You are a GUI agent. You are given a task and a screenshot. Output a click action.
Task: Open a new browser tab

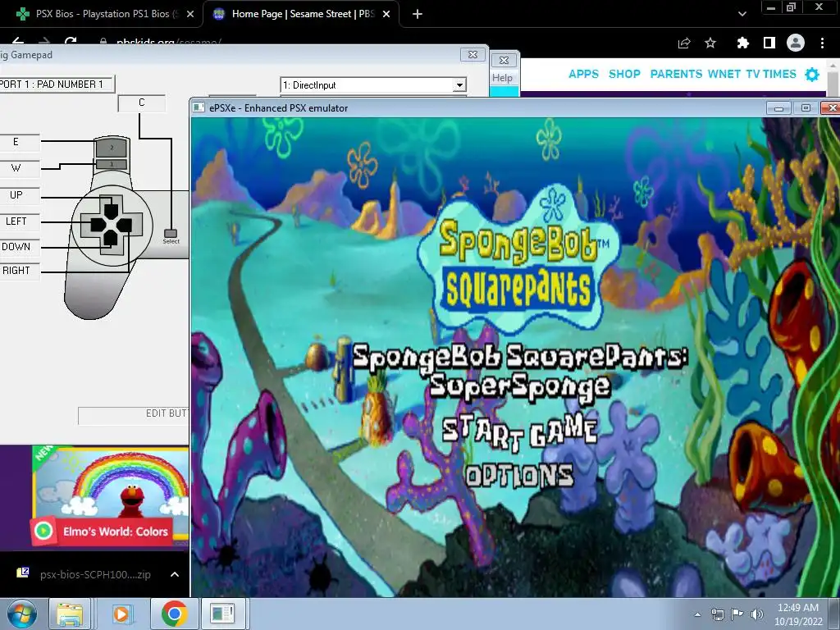(x=418, y=14)
